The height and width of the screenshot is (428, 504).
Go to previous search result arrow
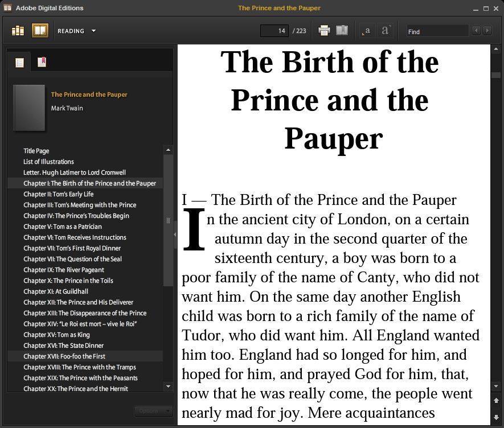click(476, 31)
